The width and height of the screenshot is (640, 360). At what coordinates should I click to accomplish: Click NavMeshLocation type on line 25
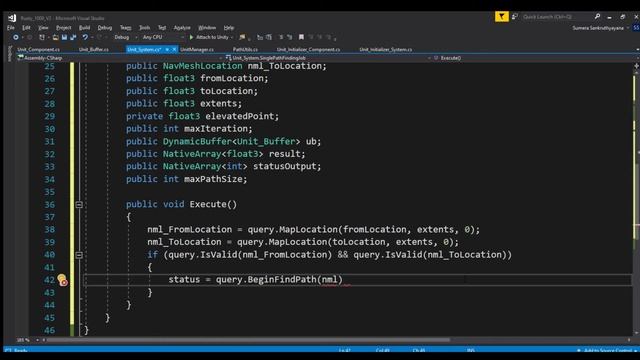click(202, 66)
